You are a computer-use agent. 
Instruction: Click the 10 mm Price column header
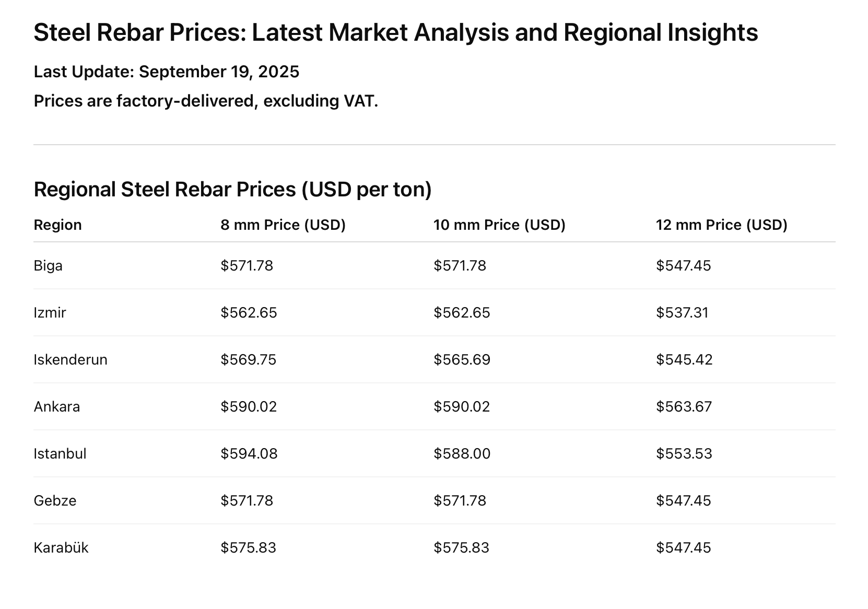tap(499, 225)
